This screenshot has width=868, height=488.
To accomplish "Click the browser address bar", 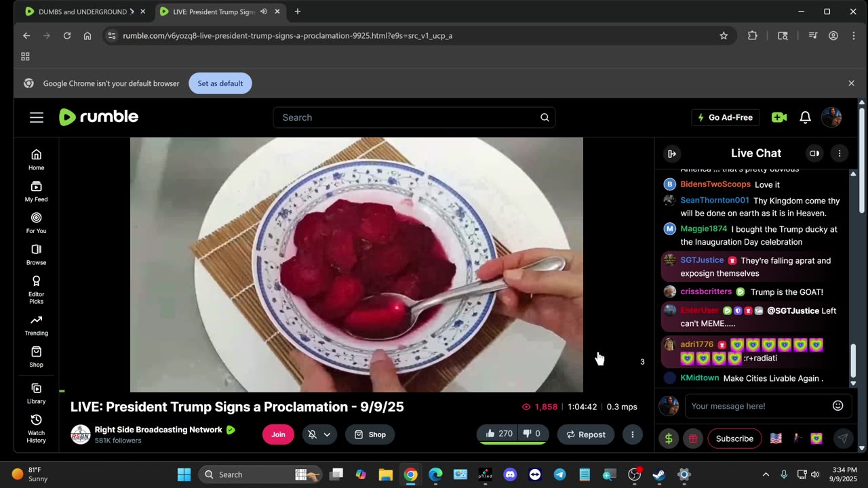I will pyautogui.click(x=414, y=35).
